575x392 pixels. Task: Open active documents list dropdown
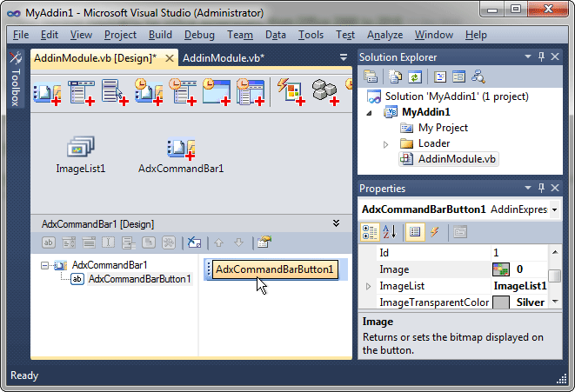point(344,57)
